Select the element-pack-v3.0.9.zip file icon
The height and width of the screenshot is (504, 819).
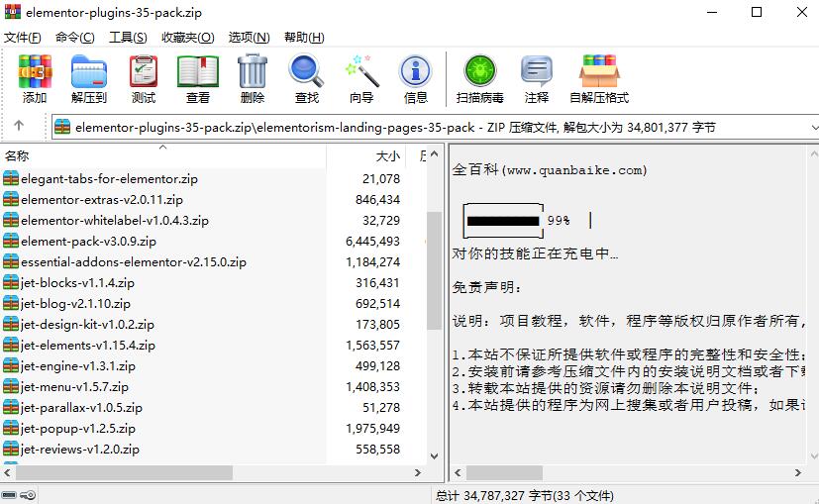pyautogui.click(x=11, y=241)
